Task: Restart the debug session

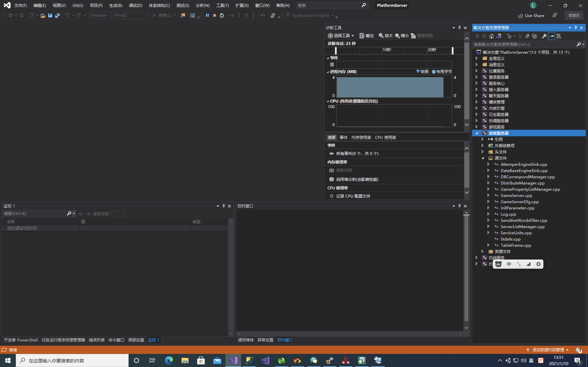Action: coord(222,15)
